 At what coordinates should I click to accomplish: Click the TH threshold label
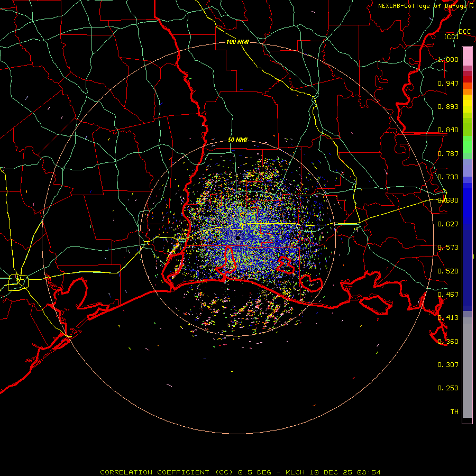coord(454,412)
